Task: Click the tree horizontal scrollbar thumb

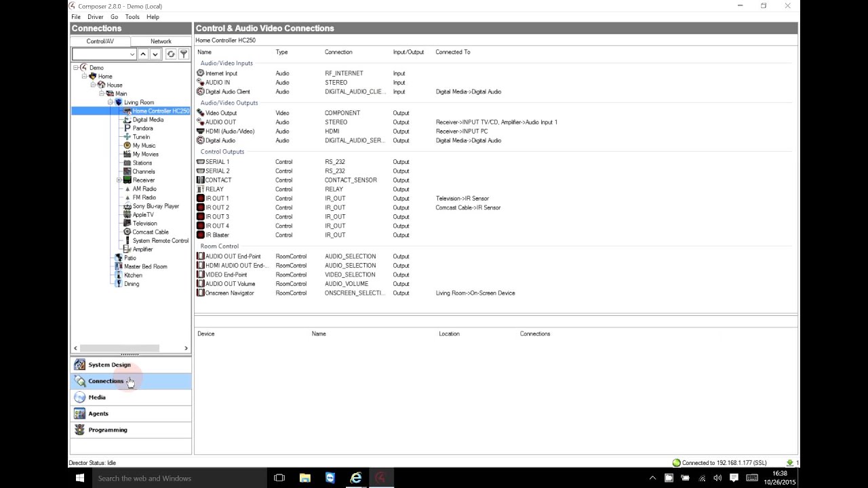Action: 120,348
